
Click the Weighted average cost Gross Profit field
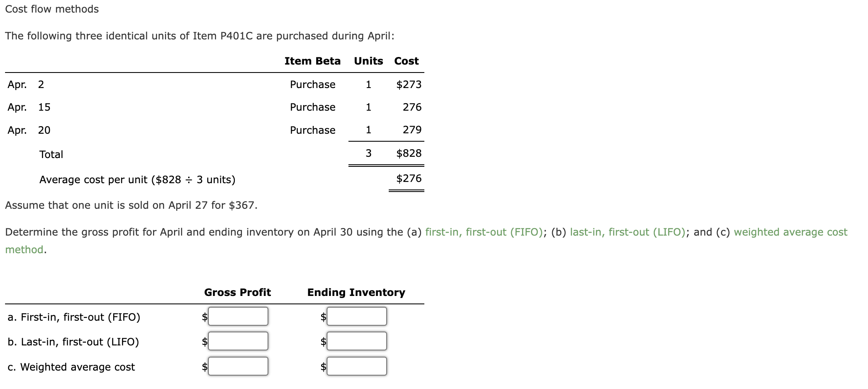(237, 366)
